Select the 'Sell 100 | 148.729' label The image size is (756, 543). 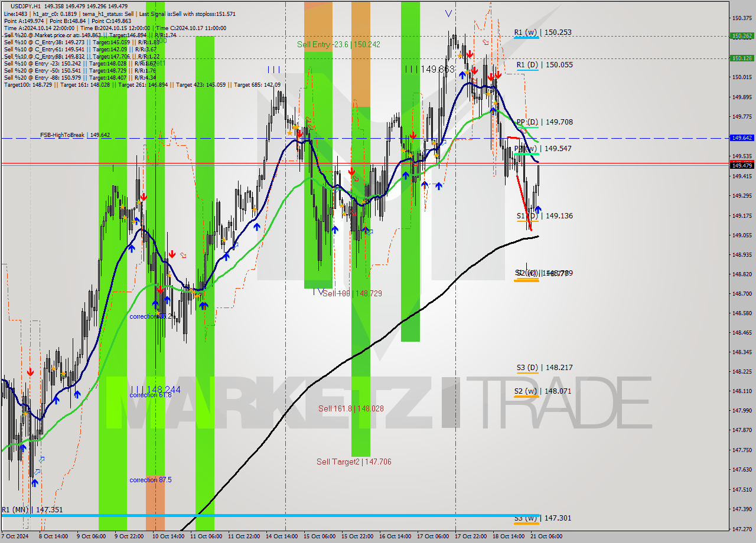tap(352, 293)
